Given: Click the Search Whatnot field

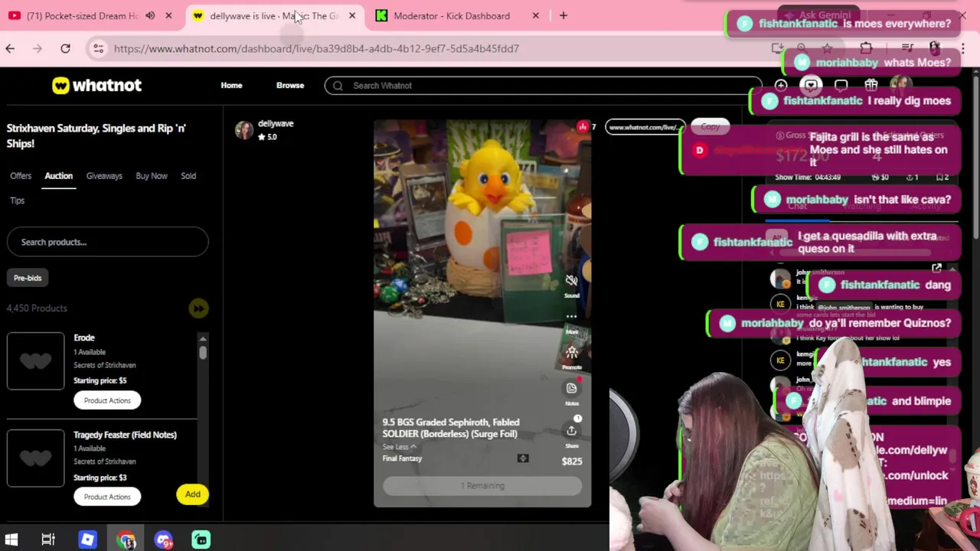Looking at the screenshot, I should tap(542, 86).
